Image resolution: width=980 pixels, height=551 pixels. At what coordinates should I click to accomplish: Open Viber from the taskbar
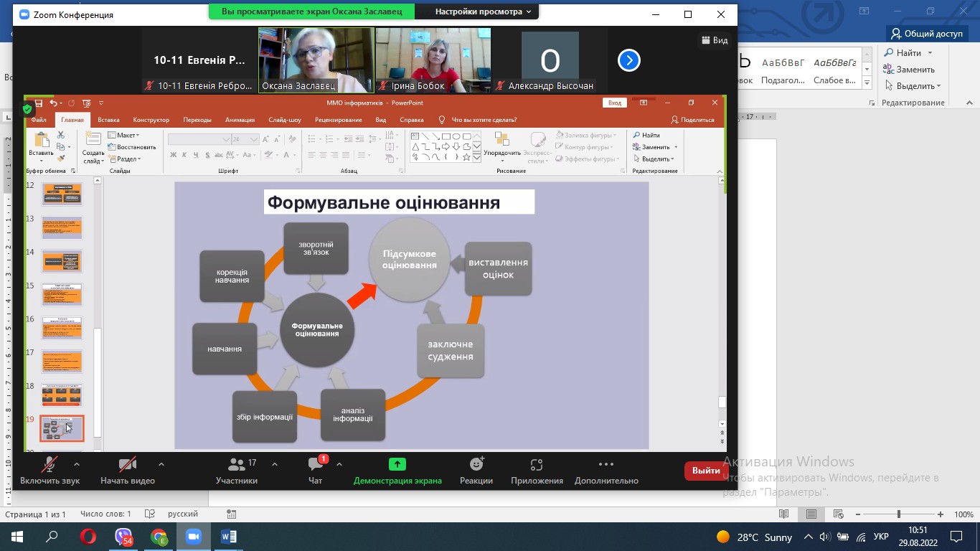(123, 537)
